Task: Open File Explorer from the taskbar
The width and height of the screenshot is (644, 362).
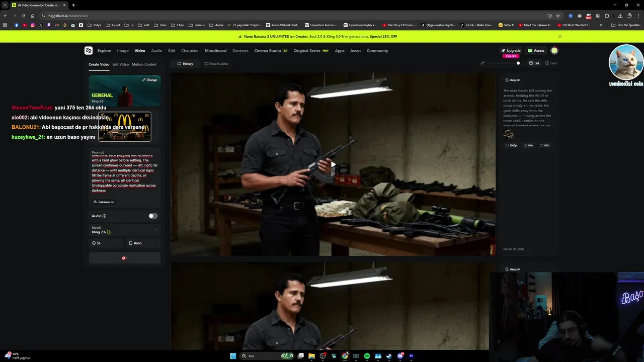Action: click(x=311, y=356)
